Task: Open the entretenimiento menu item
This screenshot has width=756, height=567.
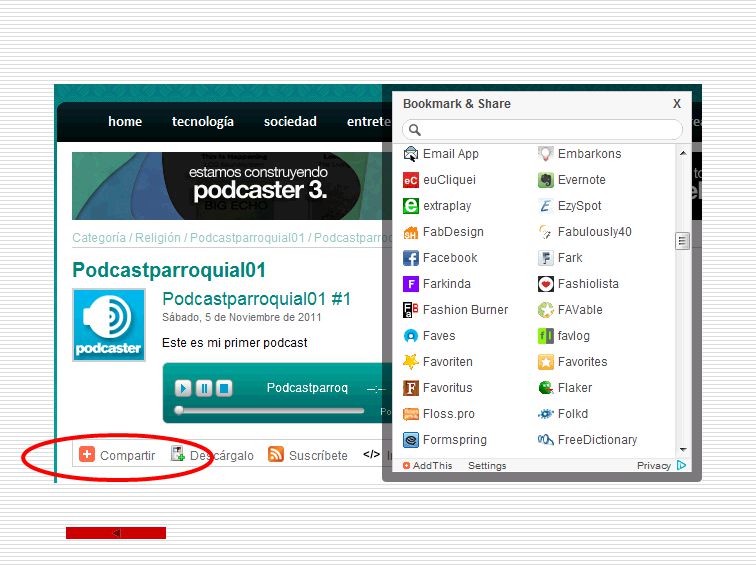Action: pyautogui.click(x=369, y=122)
